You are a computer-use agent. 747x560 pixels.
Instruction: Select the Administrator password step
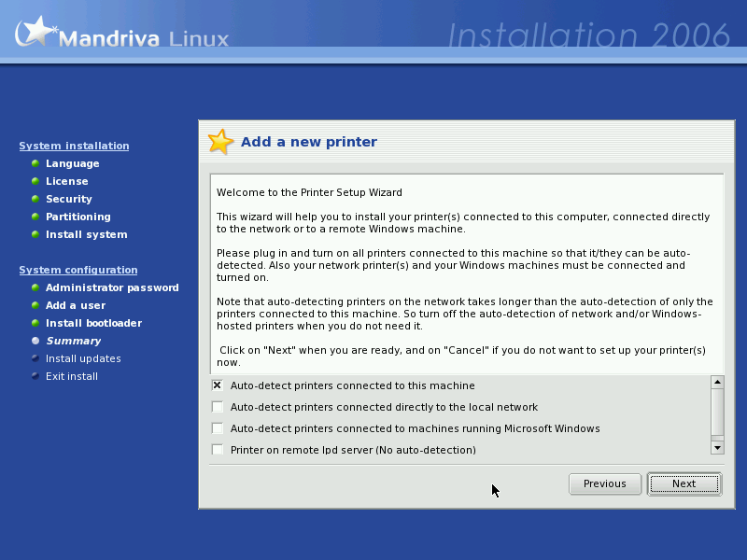click(112, 287)
